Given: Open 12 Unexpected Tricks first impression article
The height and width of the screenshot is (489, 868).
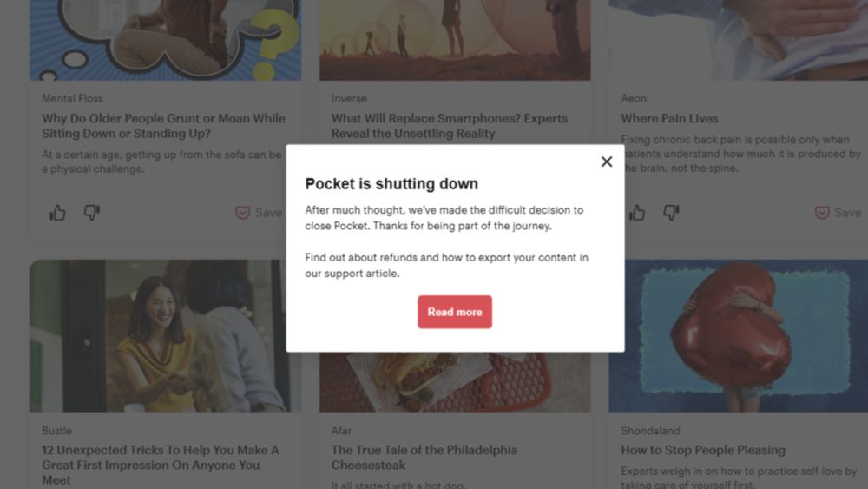Looking at the screenshot, I should [x=161, y=466].
